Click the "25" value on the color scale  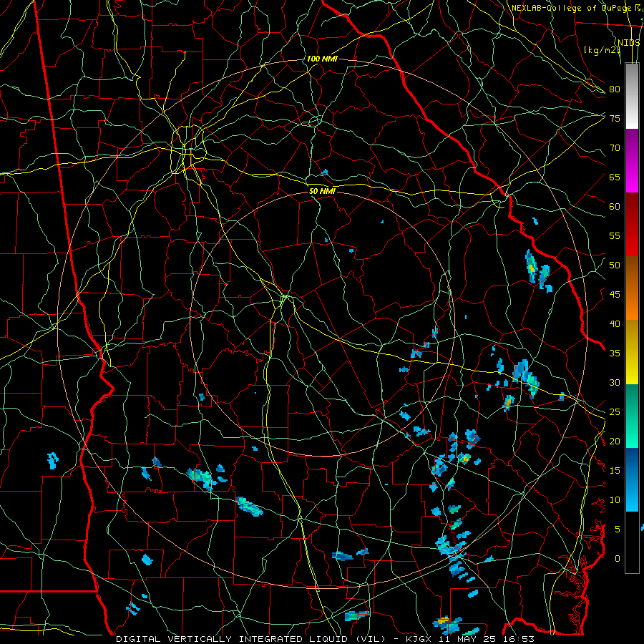[615, 411]
